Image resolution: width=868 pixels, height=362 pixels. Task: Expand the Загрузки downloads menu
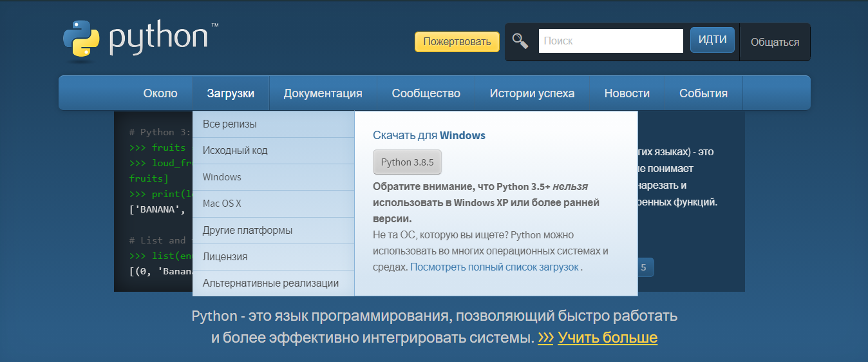pos(231,93)
